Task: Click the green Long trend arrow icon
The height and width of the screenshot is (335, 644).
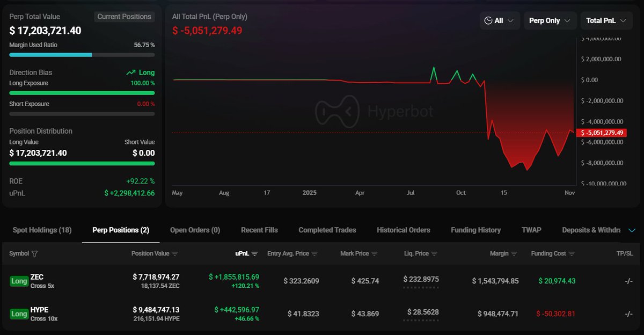Action: pos(131,72)
